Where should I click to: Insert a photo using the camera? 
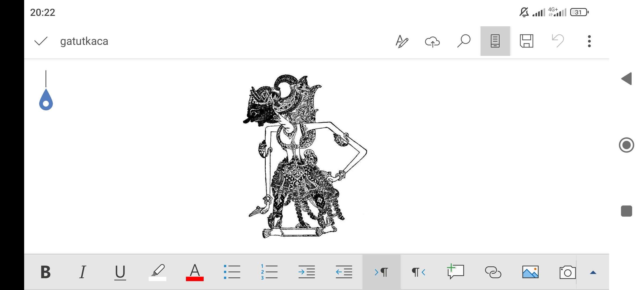(x=568, y=272)
